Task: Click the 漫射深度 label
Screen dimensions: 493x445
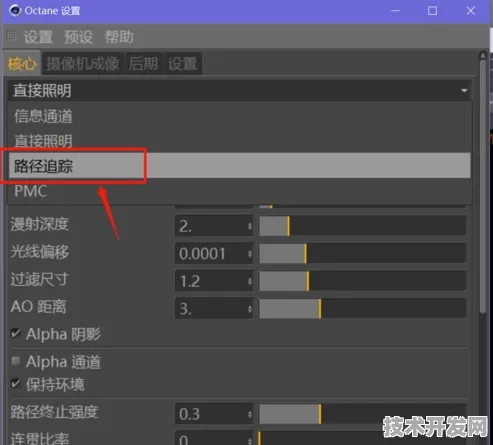Action: pyautogui.click(x=40, y=224)
